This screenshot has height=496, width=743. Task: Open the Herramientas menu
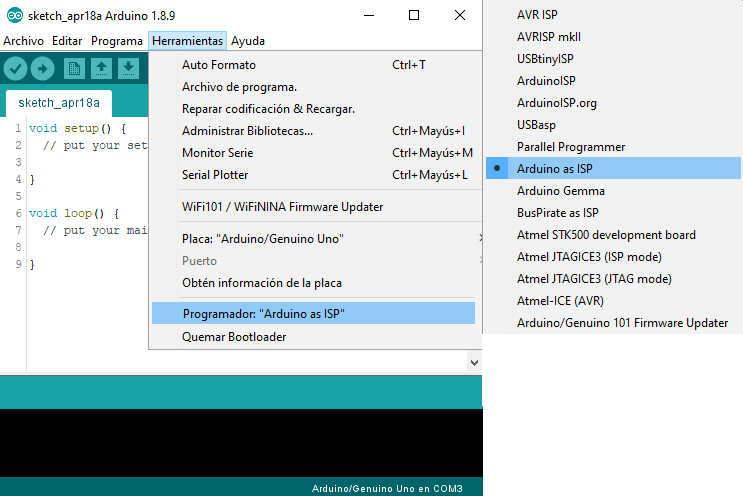click(x=187, y=41)
